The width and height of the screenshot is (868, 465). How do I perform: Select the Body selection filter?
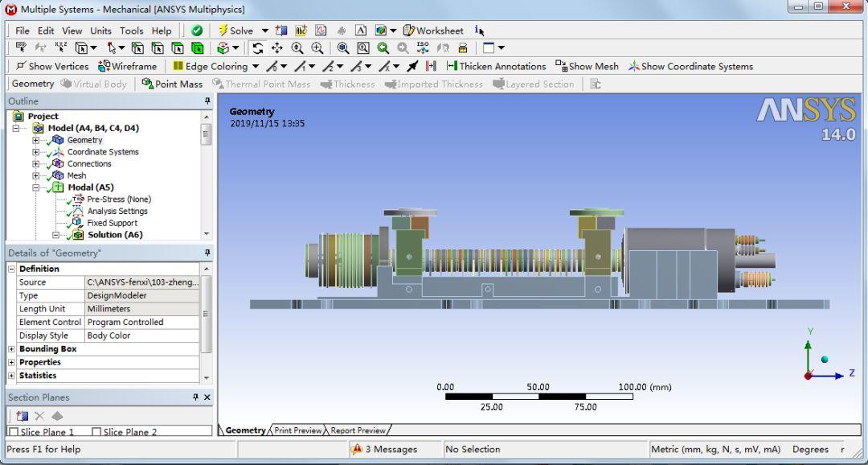pos(197,47)
